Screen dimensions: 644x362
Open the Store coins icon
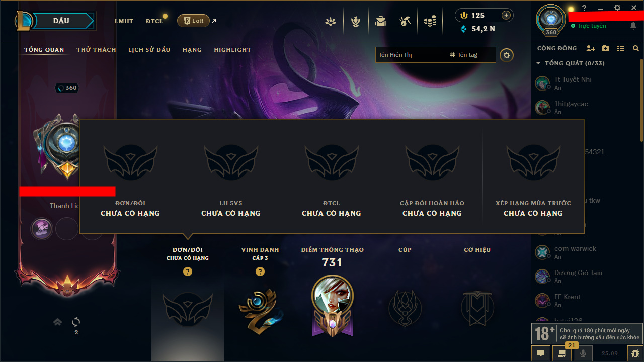coord(430,21)
